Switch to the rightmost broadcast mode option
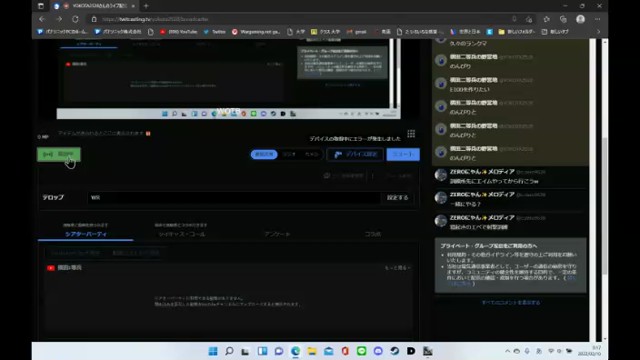This screenshot has height=360, width=640. click(311, 154)
